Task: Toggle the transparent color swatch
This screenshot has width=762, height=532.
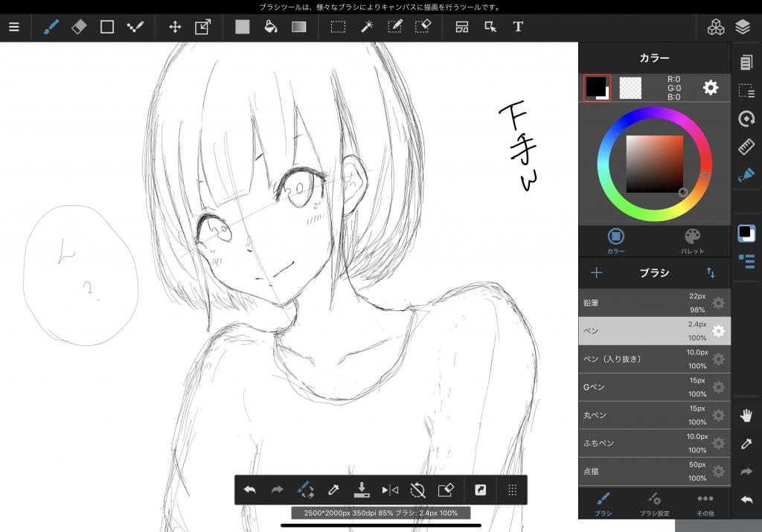Action: pos(630,88)
